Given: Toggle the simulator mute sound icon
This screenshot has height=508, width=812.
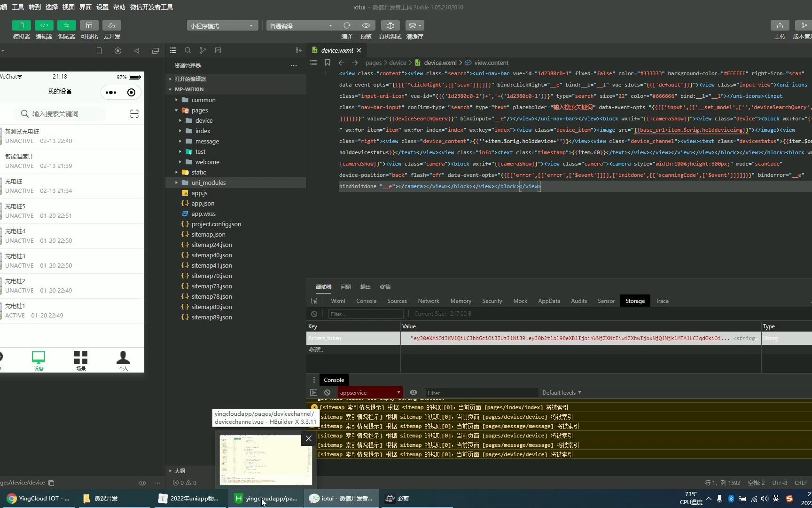Looking at the screenshot, I should coord(137,51).
